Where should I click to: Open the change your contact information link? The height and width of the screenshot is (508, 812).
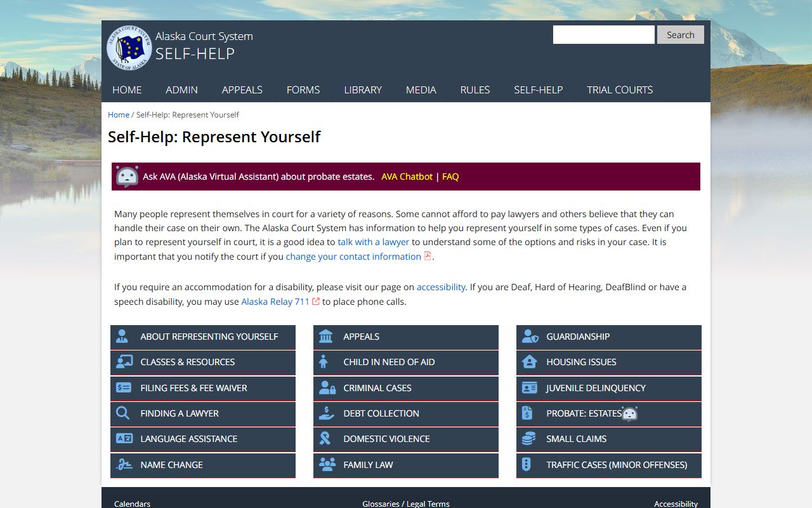(x=353, y=257)
